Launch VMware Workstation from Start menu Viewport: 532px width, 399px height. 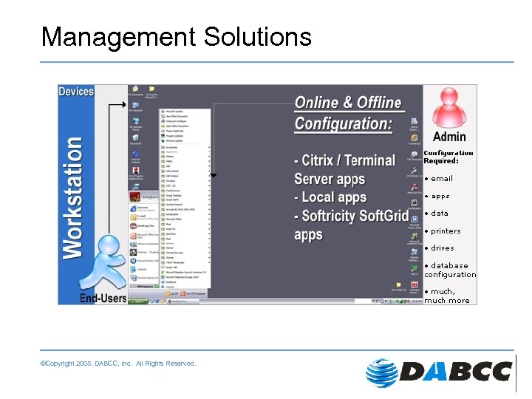tap(144, 244)
